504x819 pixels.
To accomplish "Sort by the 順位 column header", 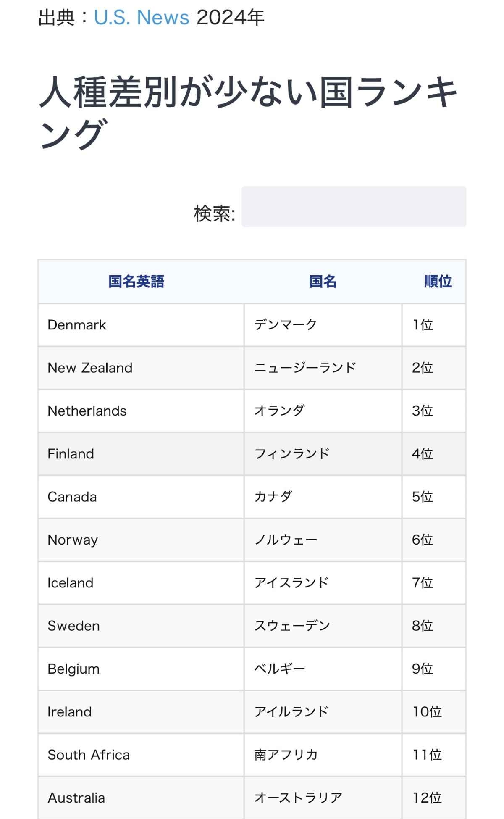I will pos(438,281).
